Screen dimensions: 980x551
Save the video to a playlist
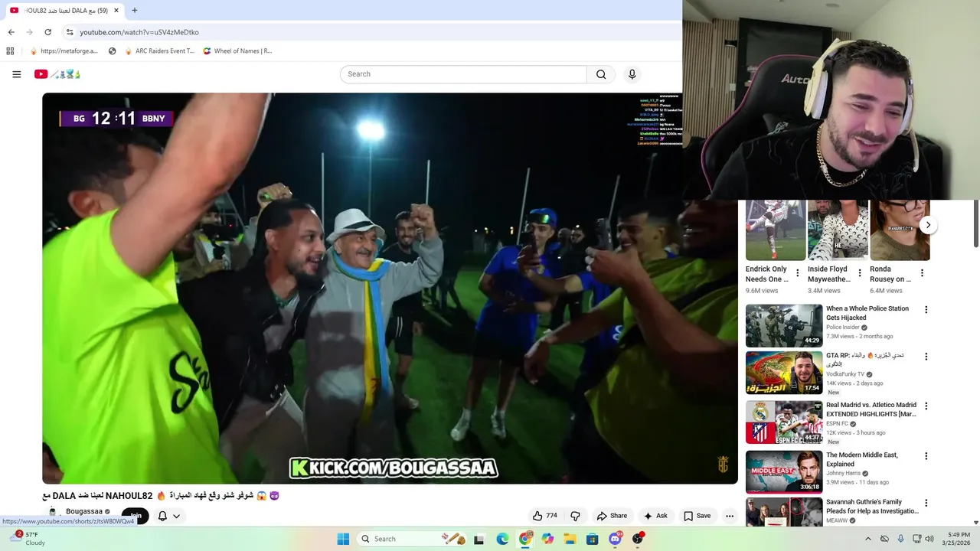[697, 516]
